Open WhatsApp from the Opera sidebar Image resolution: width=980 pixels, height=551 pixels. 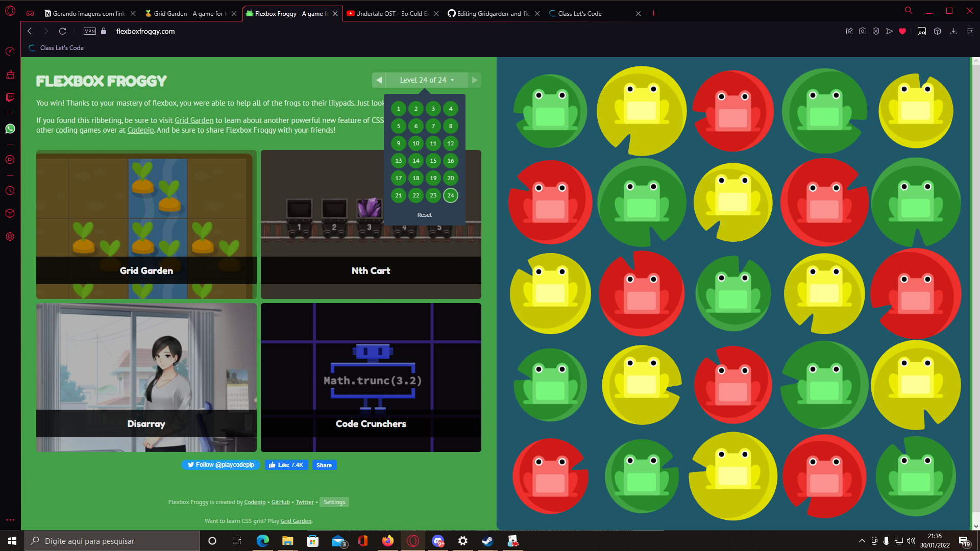point(10,129)
